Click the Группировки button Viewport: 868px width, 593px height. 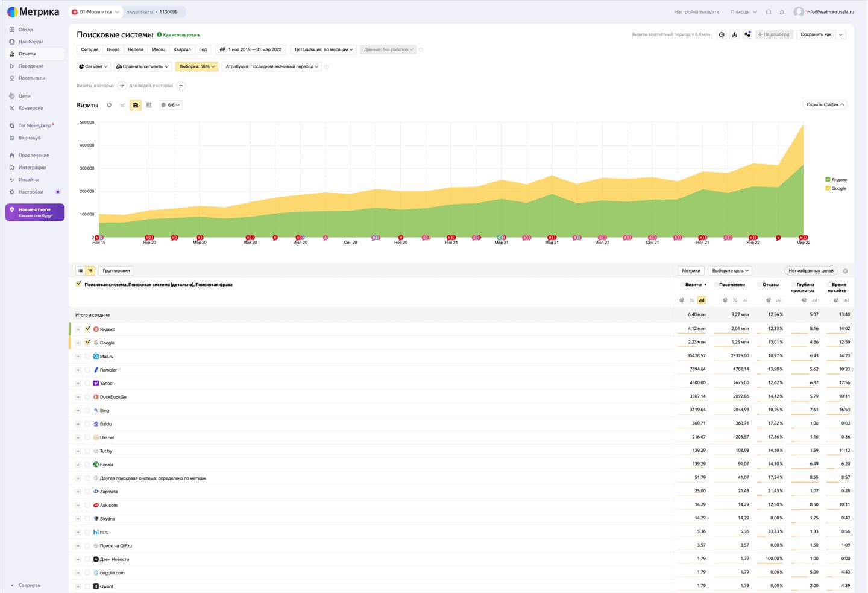(x=116, y=271)
